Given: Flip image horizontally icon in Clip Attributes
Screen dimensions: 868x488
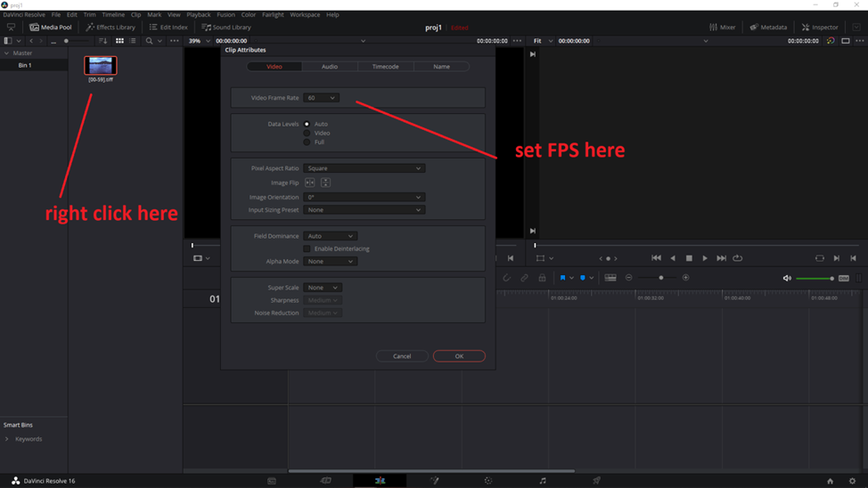Looking at the screenshot, I should point(310,183).
